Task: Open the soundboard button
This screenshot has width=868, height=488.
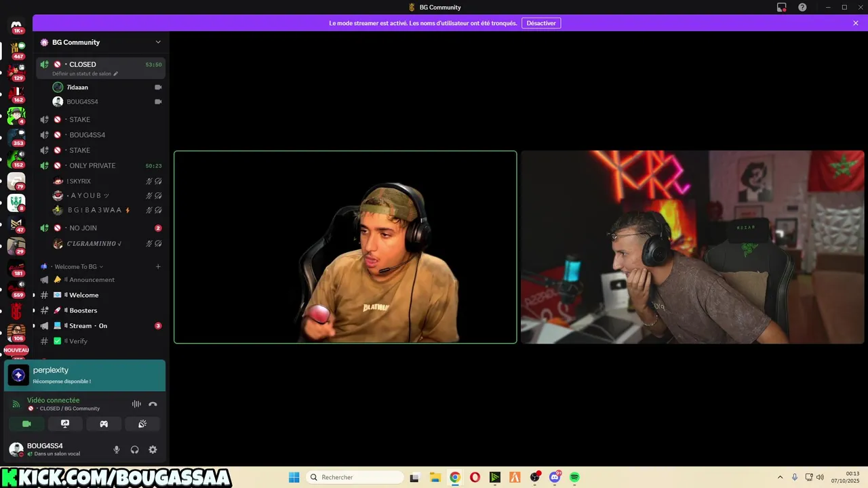Action: (x=142, y=424)
